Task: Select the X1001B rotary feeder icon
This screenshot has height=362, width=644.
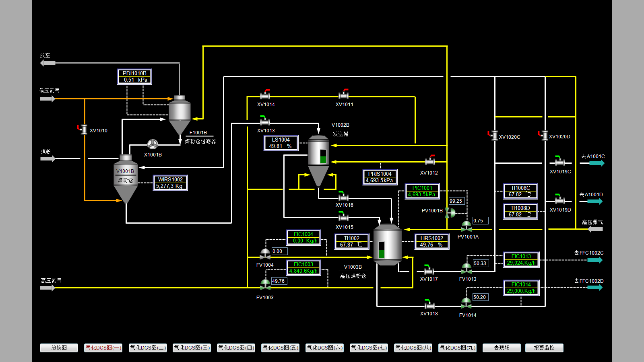Action: [x=153, y=144]
